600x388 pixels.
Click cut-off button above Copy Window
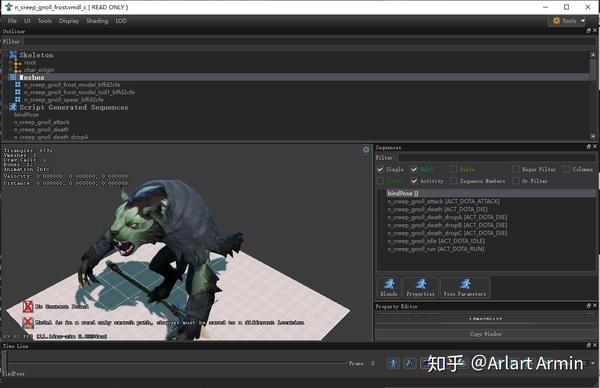click(486, 318)
